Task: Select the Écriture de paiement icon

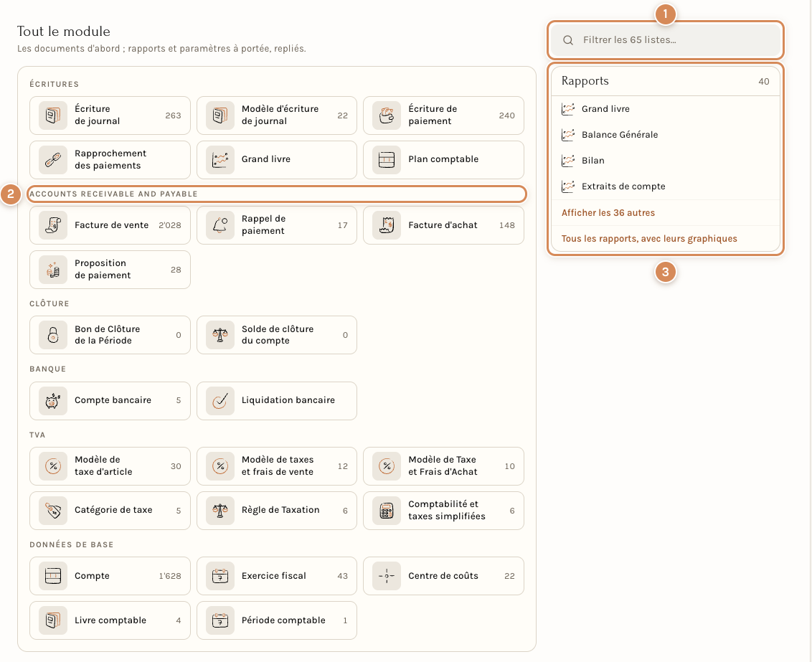Action: (x=387, y=115)
